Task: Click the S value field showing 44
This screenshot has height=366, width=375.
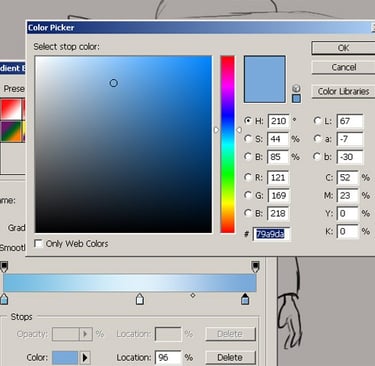Action: point(278,139)
